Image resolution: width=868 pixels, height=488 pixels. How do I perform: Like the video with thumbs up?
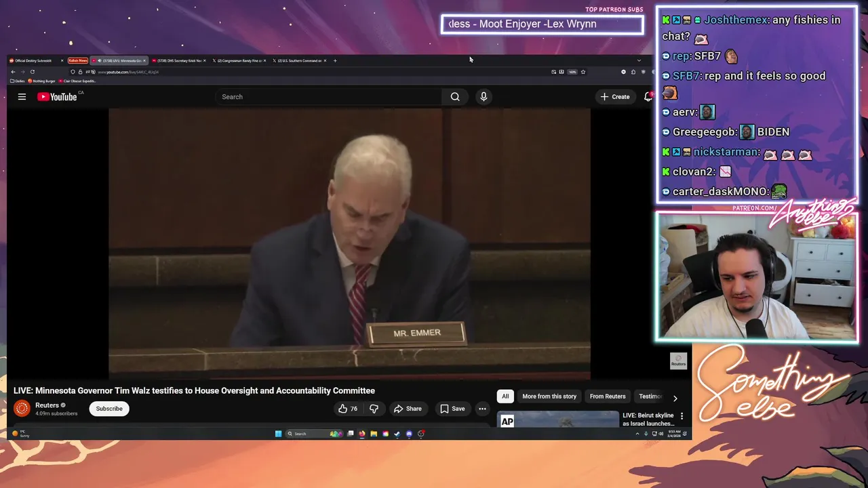coord(348,409)
